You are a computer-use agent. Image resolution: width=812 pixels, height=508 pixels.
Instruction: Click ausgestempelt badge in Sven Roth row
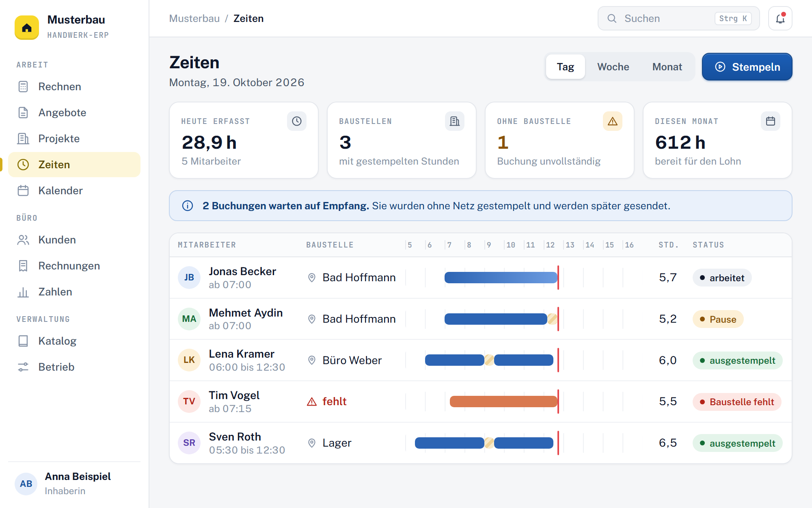[x=737, y=443]
